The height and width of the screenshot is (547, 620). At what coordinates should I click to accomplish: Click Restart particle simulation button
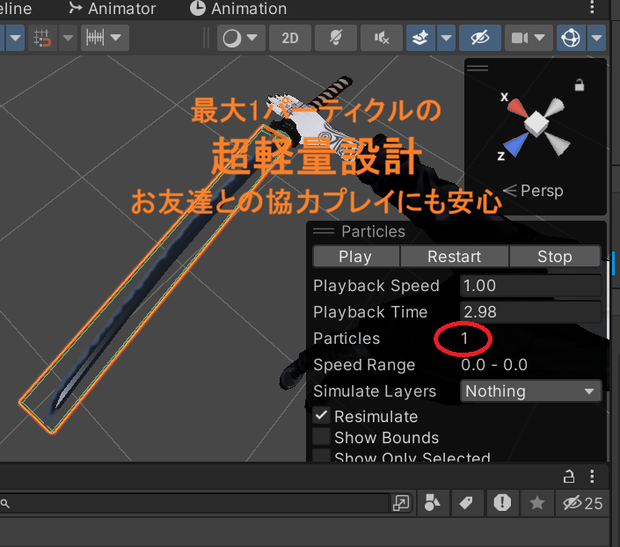click(x=454, y=257)
